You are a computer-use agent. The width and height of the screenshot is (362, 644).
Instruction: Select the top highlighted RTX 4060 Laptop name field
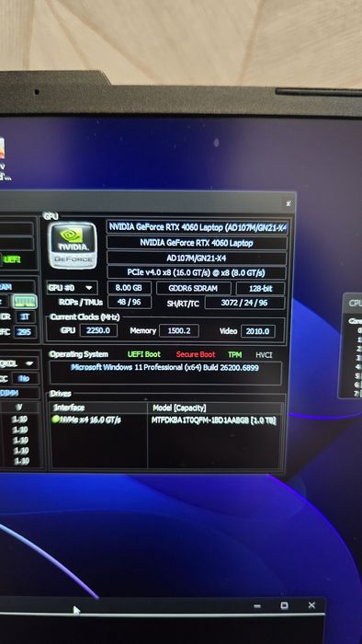pos(198,227)
